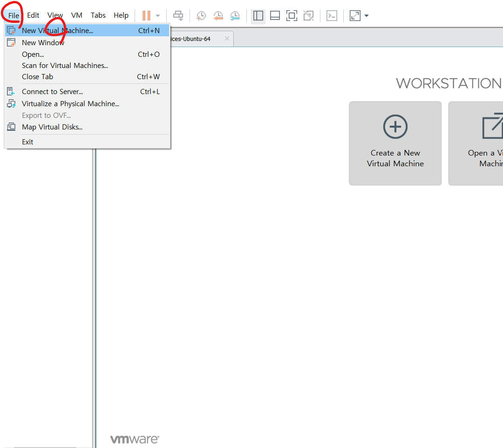Open the Tabs menu

pos(98,15)
